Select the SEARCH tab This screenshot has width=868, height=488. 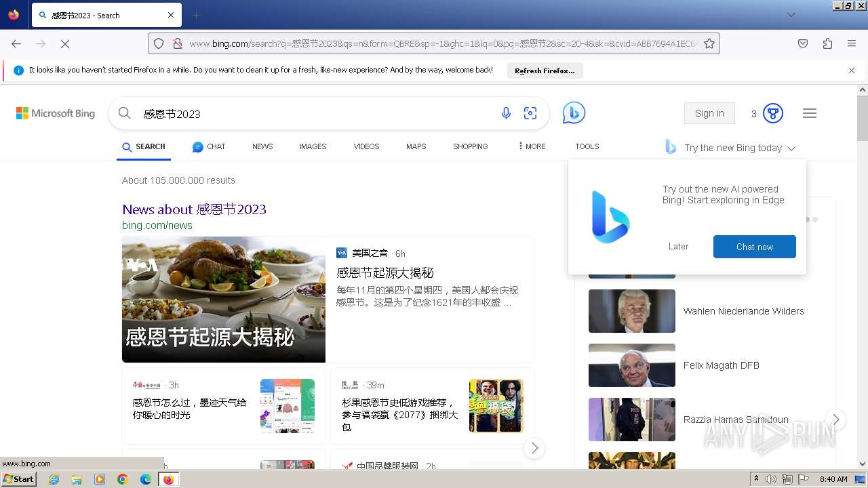click(144, 146)
